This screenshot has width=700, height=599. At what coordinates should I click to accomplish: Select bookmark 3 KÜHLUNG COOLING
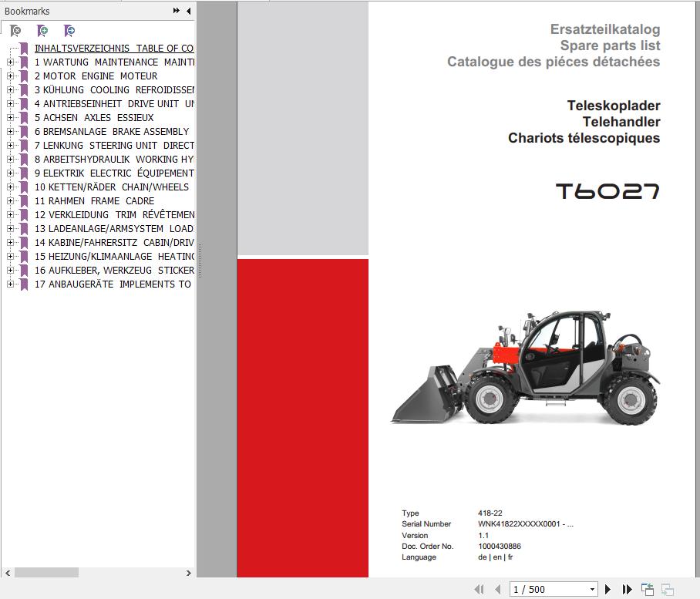(x=114, y=89)
